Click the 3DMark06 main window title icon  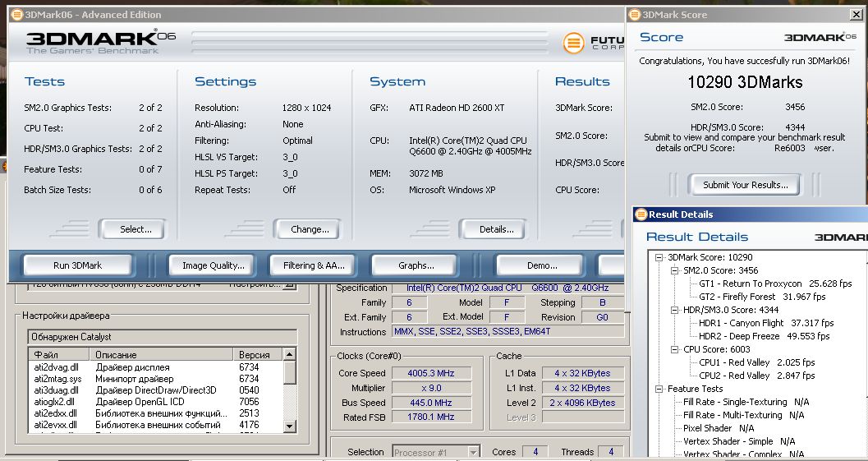click(x=17, y=15)
